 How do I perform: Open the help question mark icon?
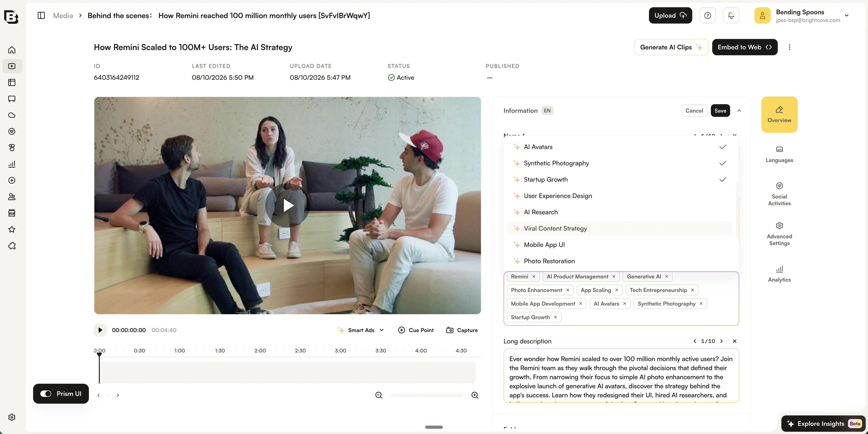pos(708,15)
